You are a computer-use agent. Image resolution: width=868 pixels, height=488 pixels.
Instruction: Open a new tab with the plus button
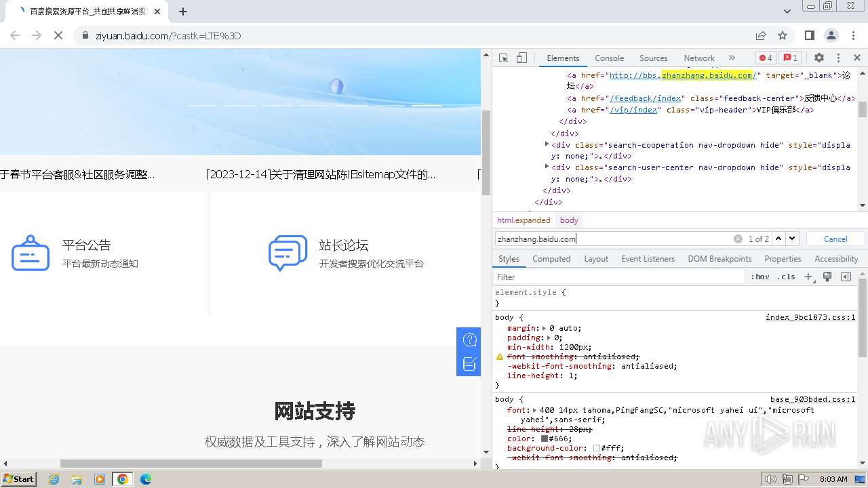(183, 11)
